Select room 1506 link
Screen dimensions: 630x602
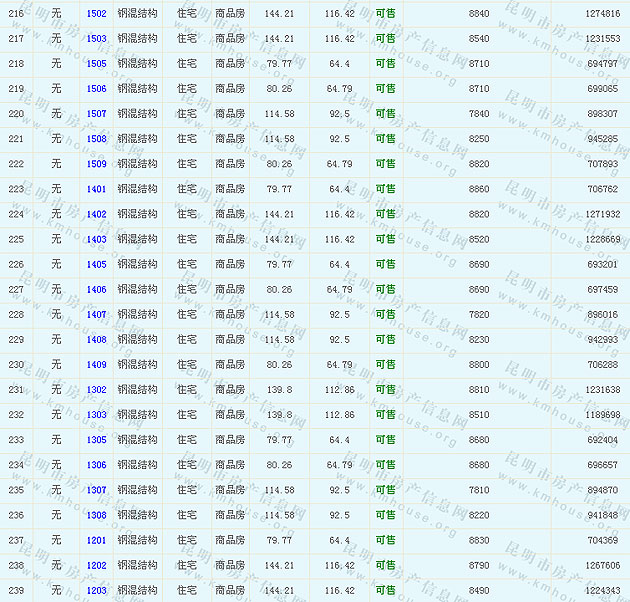[x=96, y=89]
